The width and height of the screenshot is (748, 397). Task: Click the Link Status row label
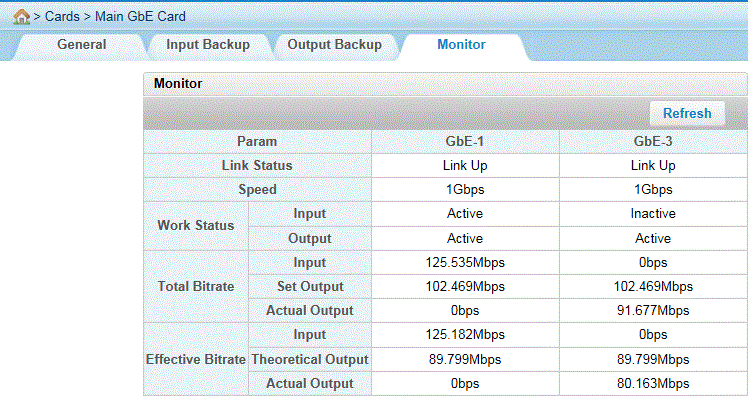[257, 166]
